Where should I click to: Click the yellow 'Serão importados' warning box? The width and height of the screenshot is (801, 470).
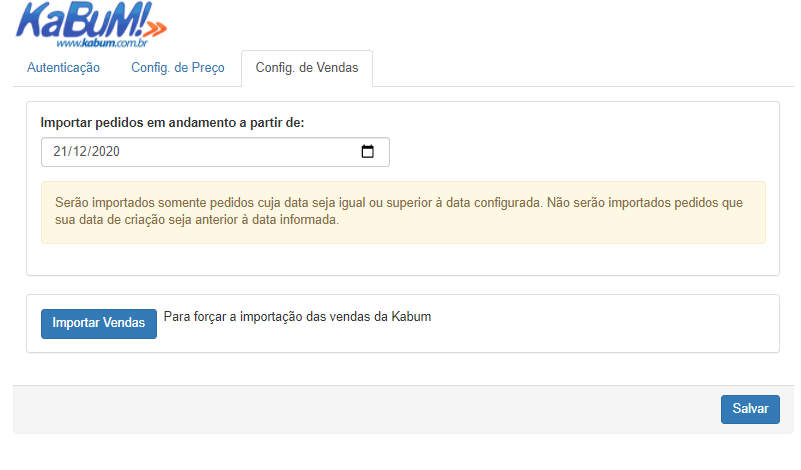403,212
